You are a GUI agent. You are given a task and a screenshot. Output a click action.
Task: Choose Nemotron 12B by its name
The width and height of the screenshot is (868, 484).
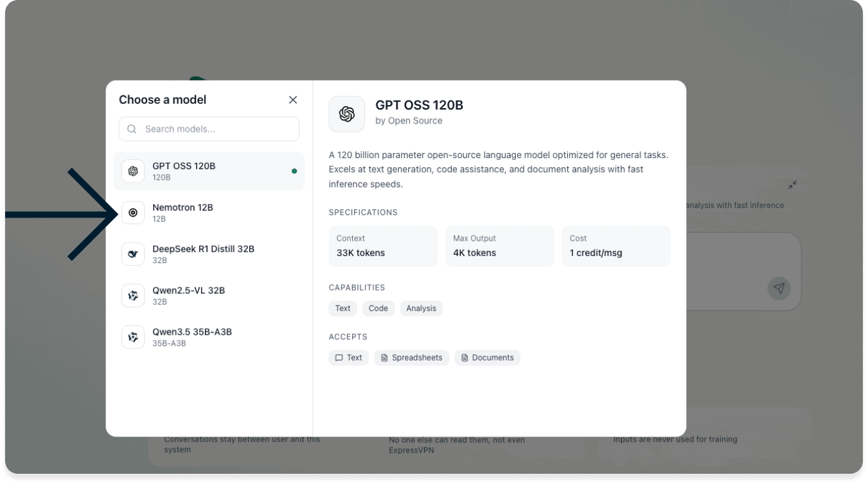pos(182,207)
